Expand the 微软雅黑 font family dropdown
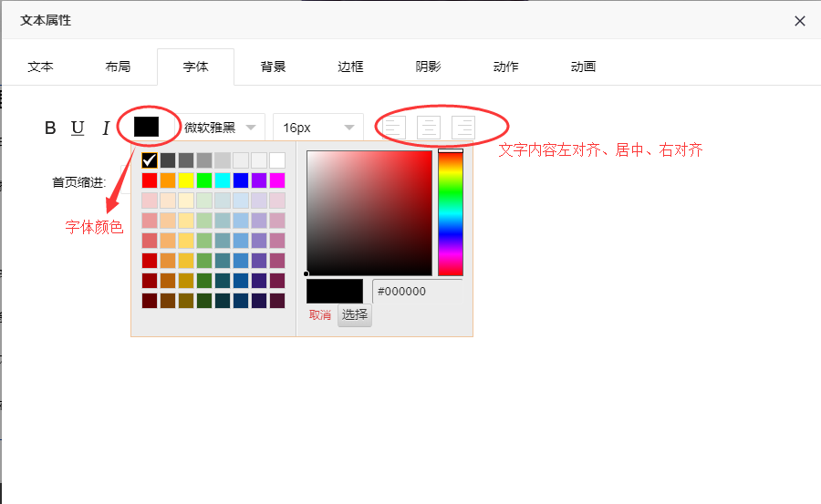The height and width of the screenshot is (504, 821). (x=221, y=128)
